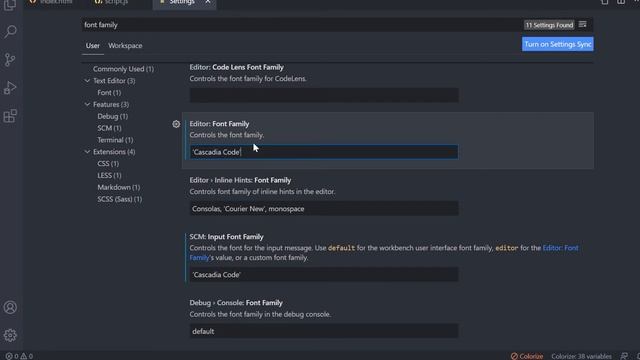640x360 pixels.
Task: Click the 'Debug › Console: Font Family' heading
Action: (236, 303)
